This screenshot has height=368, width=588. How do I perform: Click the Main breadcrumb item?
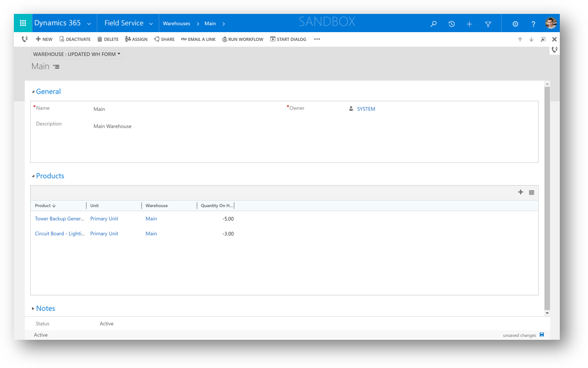210,23
